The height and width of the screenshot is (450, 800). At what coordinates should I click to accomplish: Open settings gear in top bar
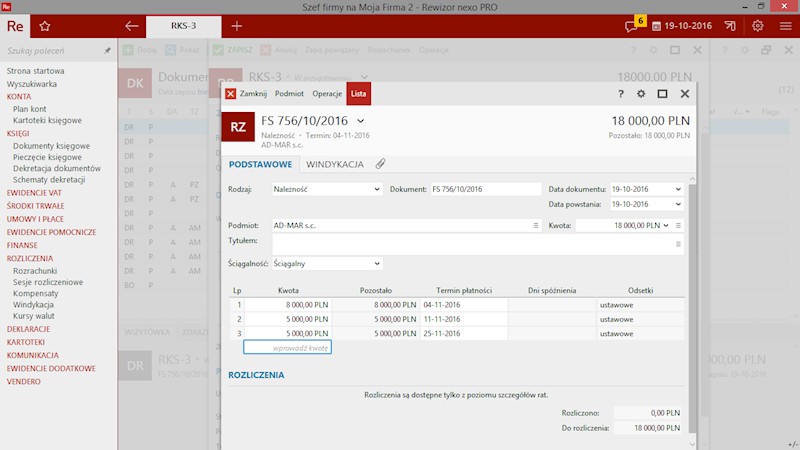pyautogui.click(x=758, y=26)
